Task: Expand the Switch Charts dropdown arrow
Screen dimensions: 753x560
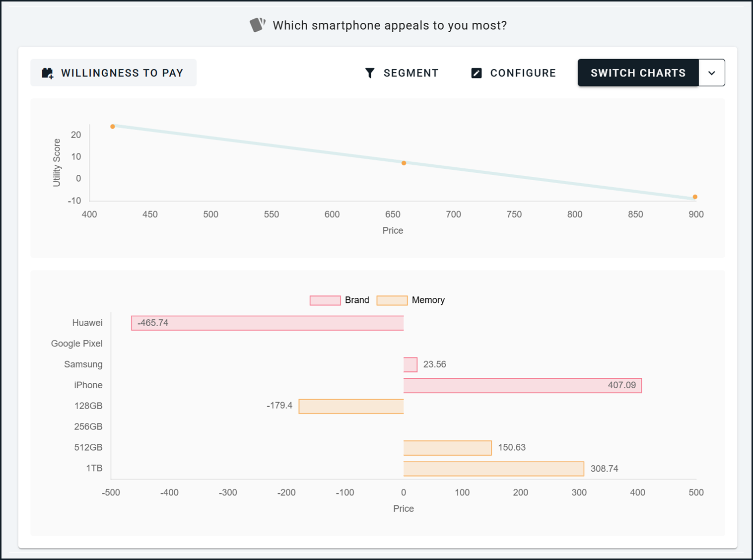Action: (x=712, y=73)
